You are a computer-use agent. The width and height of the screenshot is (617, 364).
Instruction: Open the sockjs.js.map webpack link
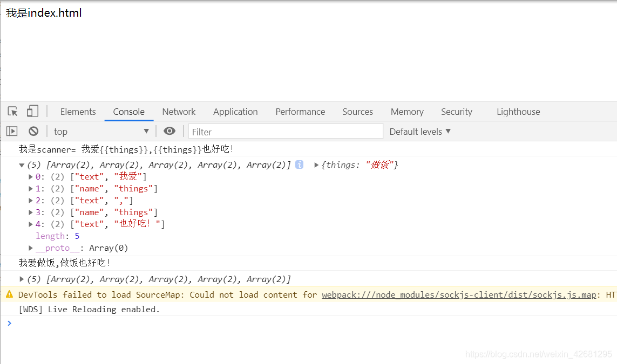tap(459, 295)
